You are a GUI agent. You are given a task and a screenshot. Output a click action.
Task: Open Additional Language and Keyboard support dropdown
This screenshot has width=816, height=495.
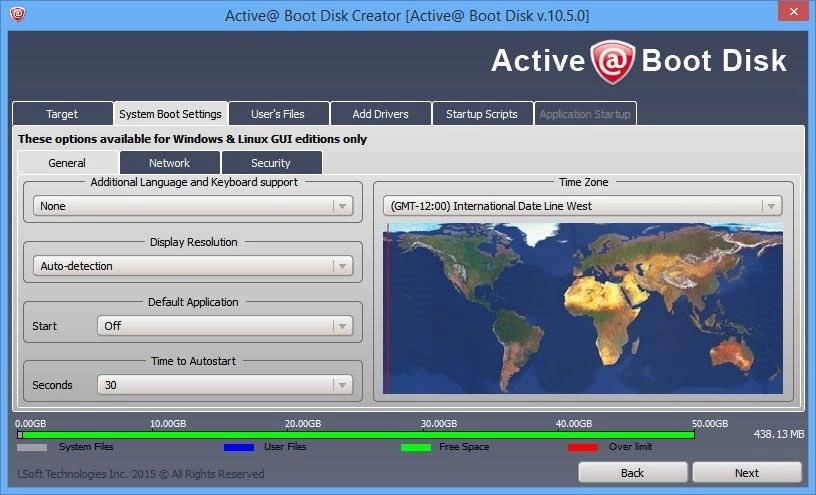pyautogui.click(x=193, y=206)
